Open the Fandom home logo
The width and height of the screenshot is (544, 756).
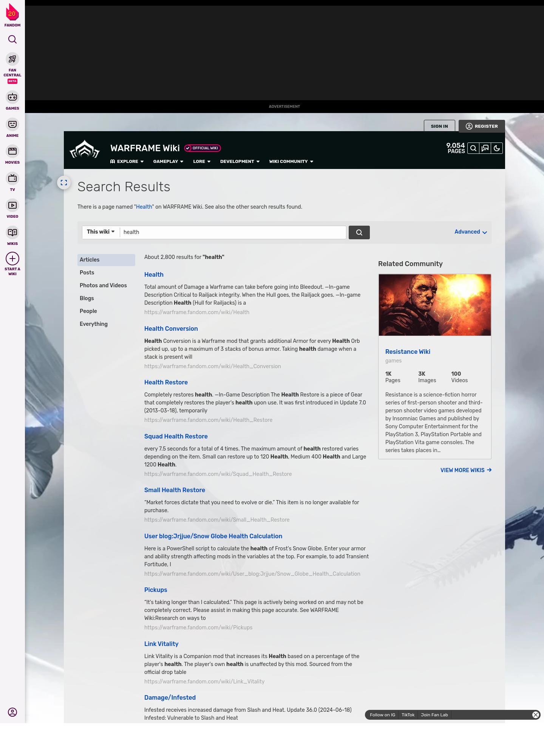pos(12,15)
